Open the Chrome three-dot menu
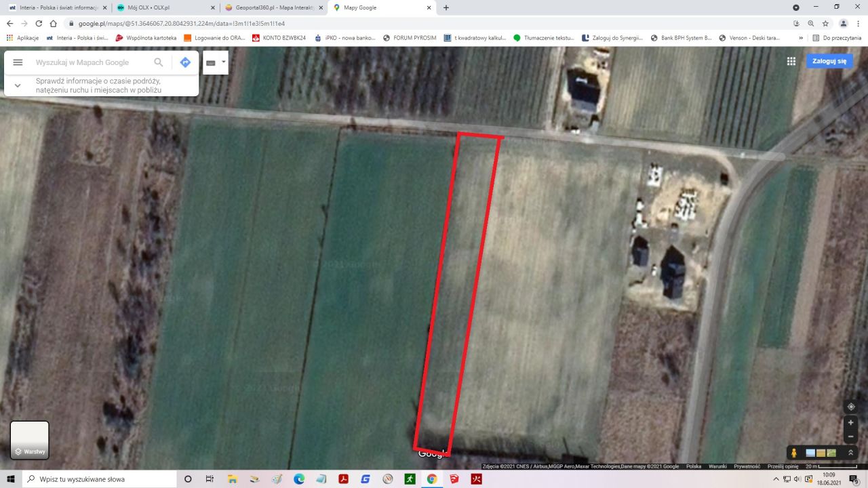 coord(859,23)
